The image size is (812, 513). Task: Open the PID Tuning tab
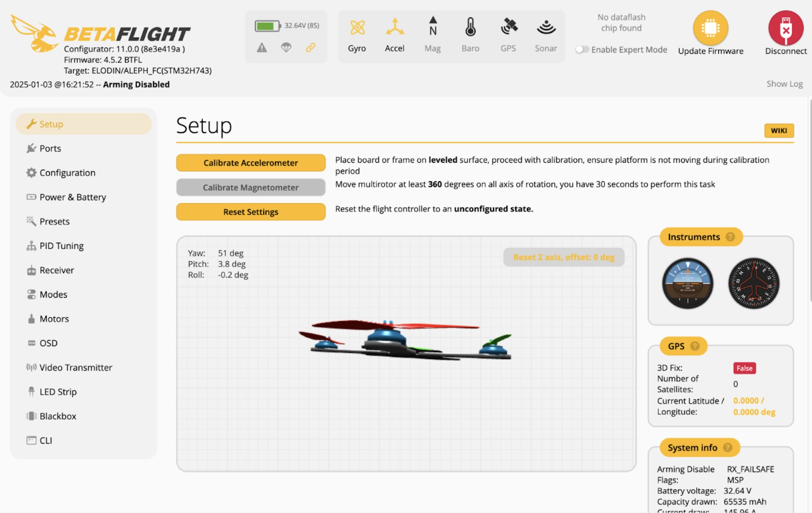(84, 246)
